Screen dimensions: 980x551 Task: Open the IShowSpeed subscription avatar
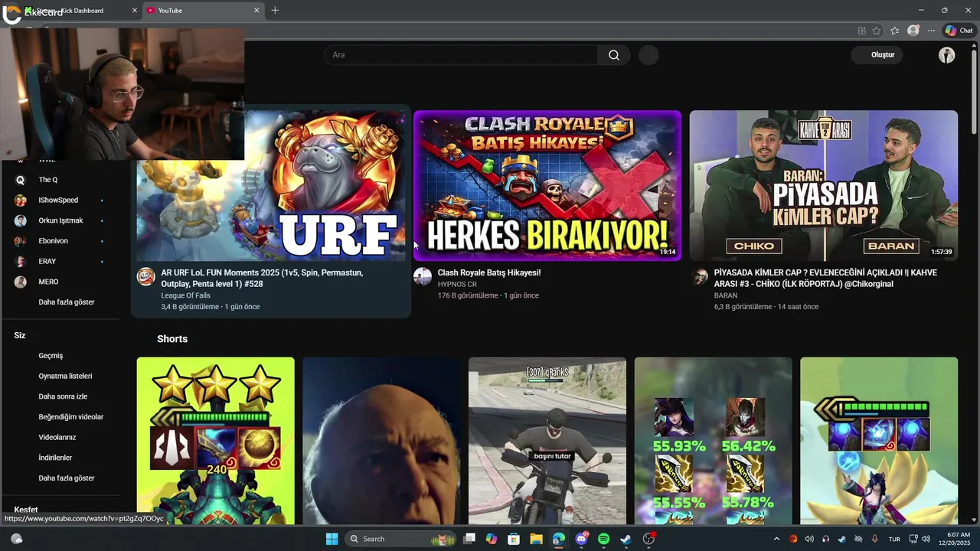21,201
